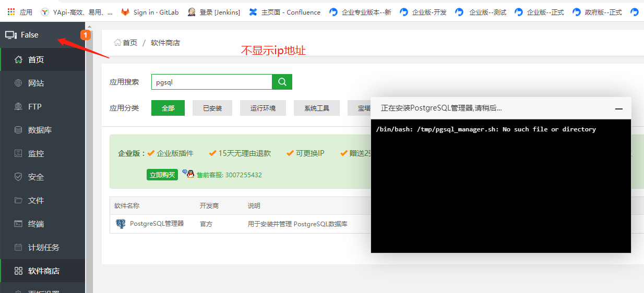Select the 运行环境 category tab
This screenshot has height=293, width=644.
263,108
